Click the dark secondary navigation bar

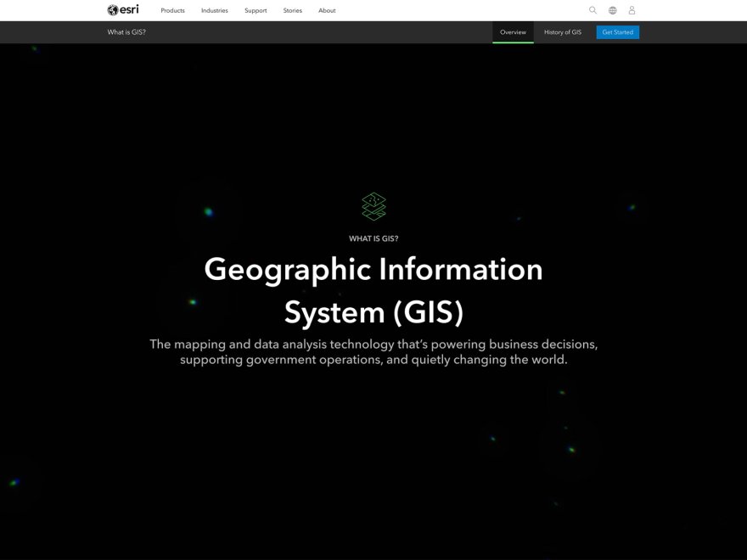click(340, 32)
